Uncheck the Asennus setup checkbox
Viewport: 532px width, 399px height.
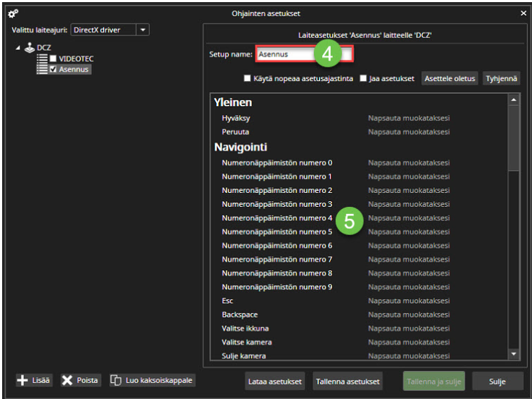point(53,70)
